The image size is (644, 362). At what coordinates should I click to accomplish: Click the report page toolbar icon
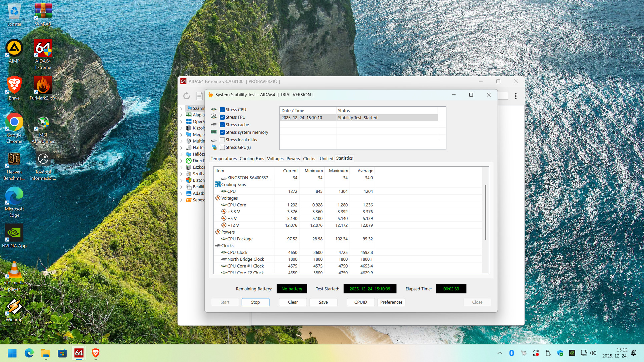point(199,96)
